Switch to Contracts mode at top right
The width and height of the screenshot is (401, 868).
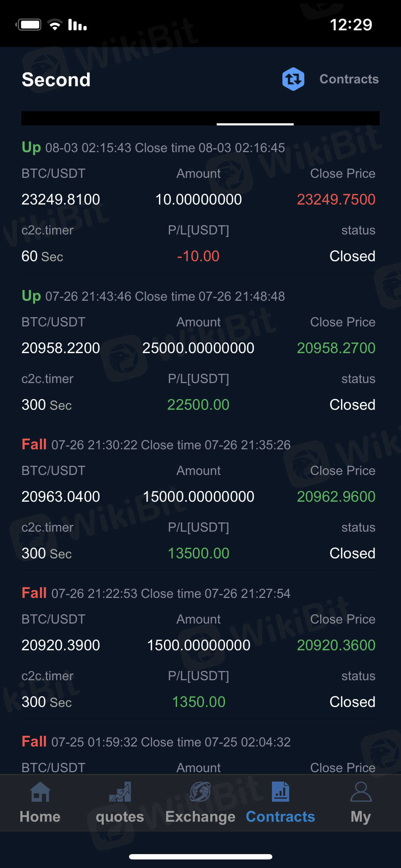(349, 79)
